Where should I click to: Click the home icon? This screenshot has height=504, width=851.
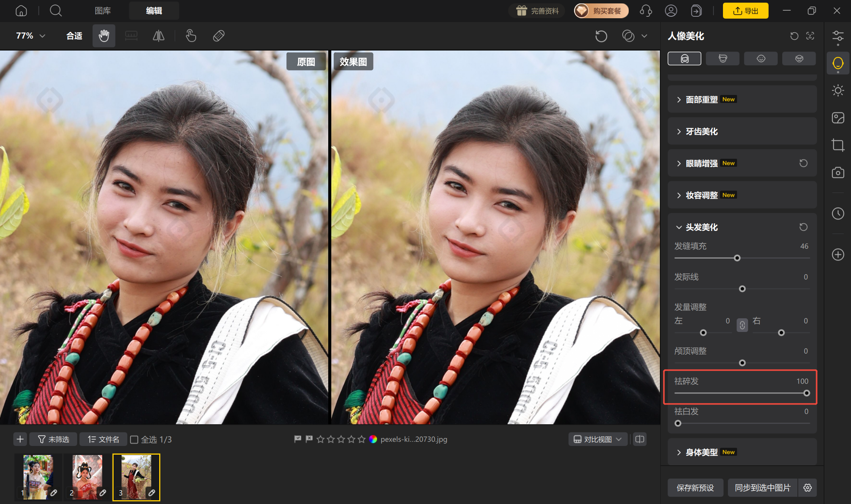pyautogui.click(x=21, y=11)
